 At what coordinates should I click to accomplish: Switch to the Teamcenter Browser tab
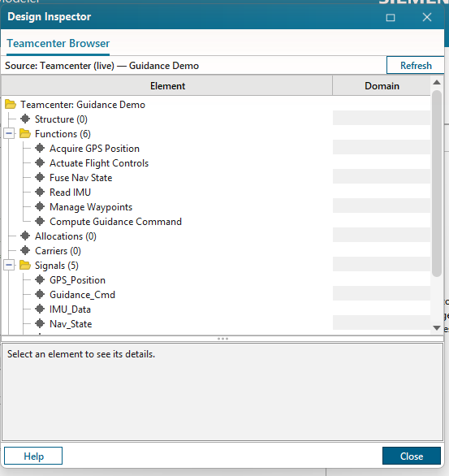click(58, 43)
